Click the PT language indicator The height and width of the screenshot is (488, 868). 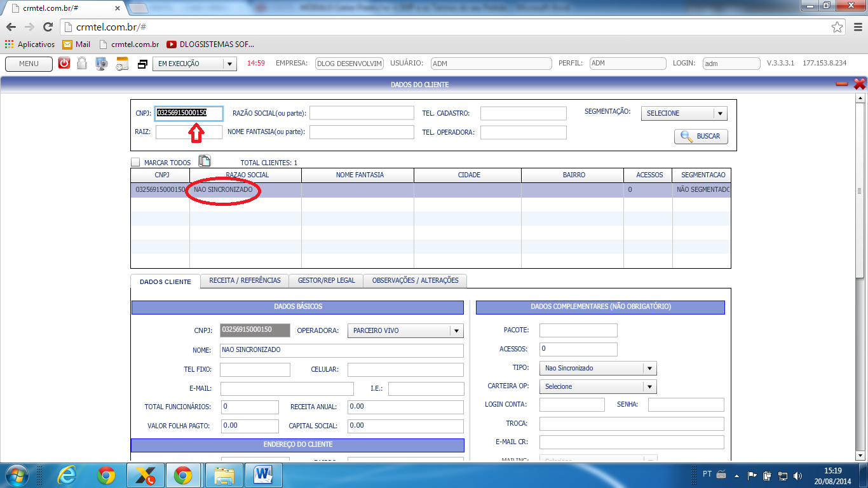tap(707, 475)
